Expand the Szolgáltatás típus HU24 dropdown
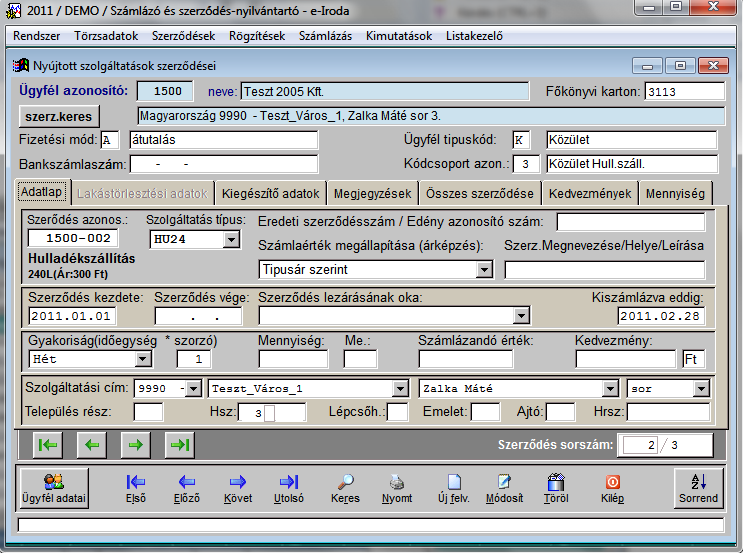Viewport: 743px width, 553px height. [232, 239]
